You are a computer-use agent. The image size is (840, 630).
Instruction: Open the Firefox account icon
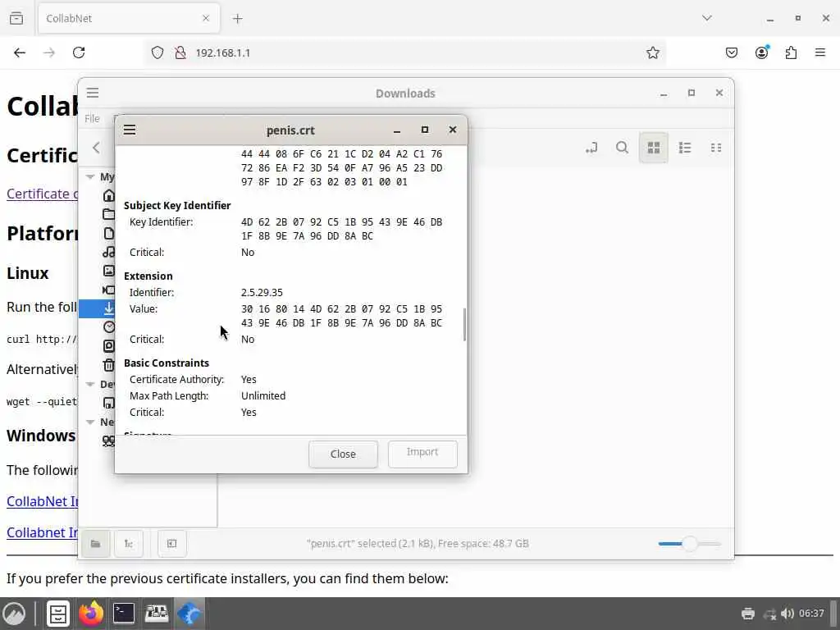click(x=762, y=52)
